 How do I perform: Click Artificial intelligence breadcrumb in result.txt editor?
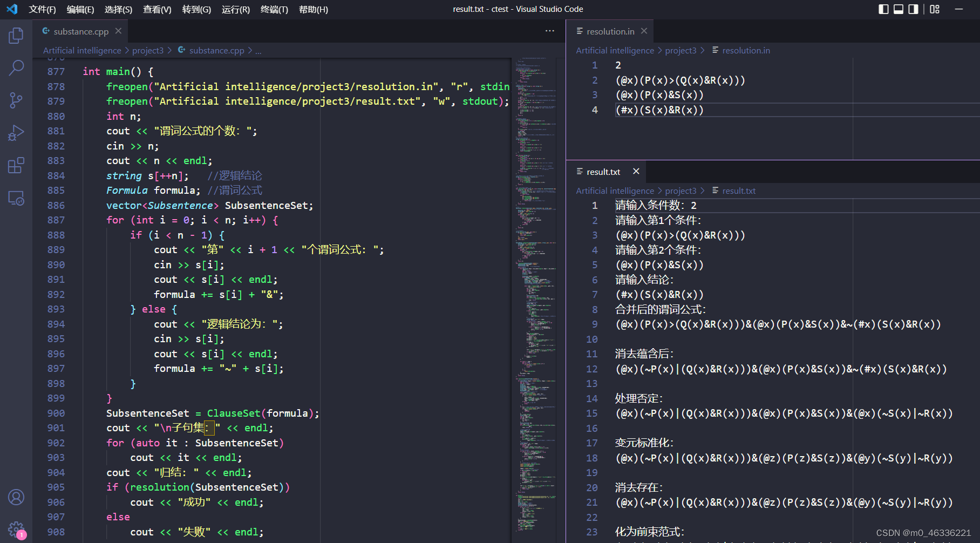click(615, 191)
